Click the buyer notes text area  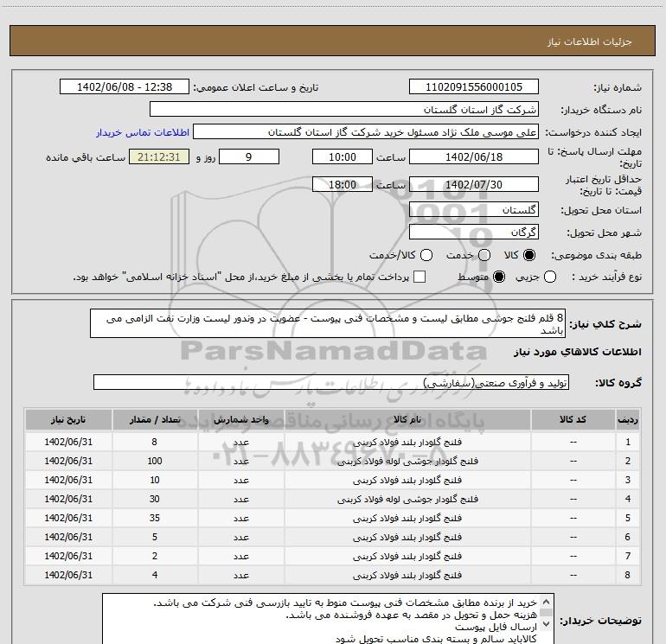click(328, 619)
